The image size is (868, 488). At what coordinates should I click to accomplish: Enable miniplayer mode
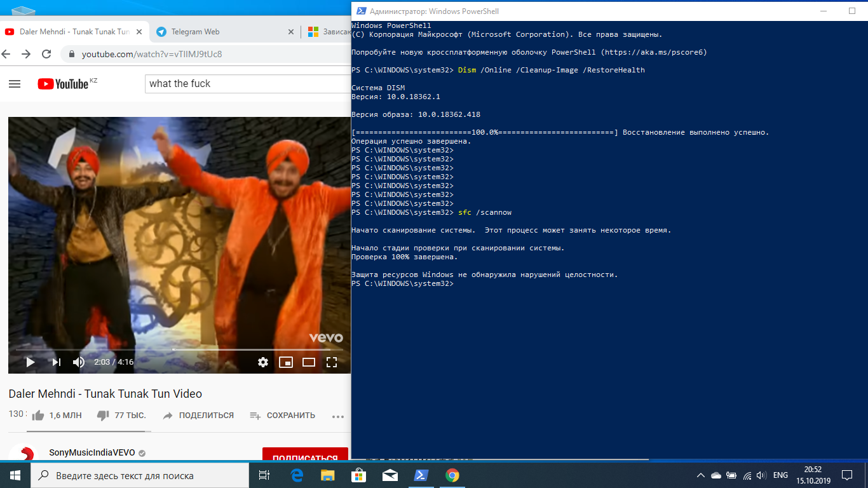[286, 362]
